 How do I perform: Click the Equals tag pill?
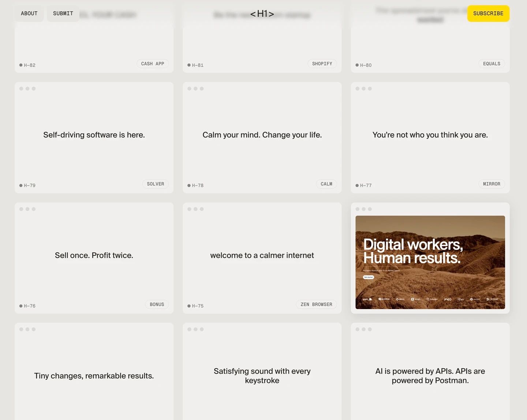tap(492, 64)
